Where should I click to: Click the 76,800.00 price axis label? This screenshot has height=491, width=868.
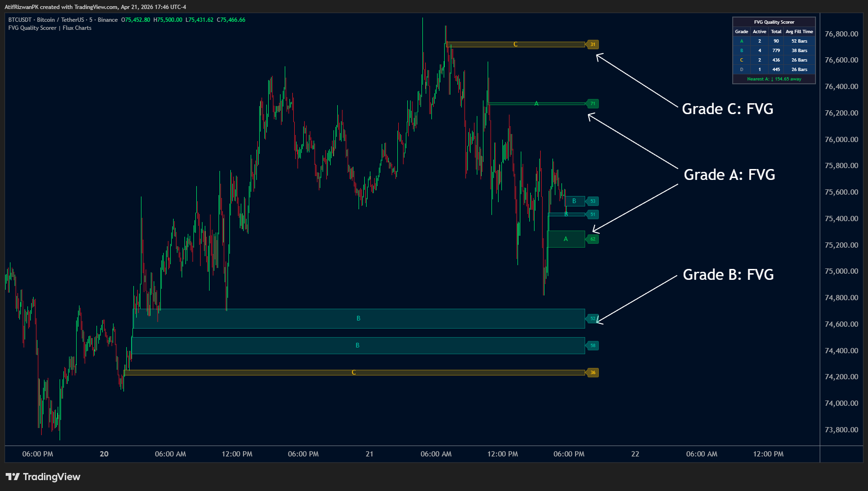[x=842, y=34]
